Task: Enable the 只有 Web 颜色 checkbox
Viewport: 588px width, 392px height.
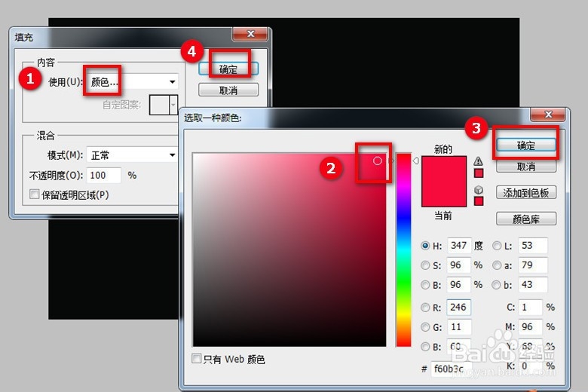Action: [196, 359]
